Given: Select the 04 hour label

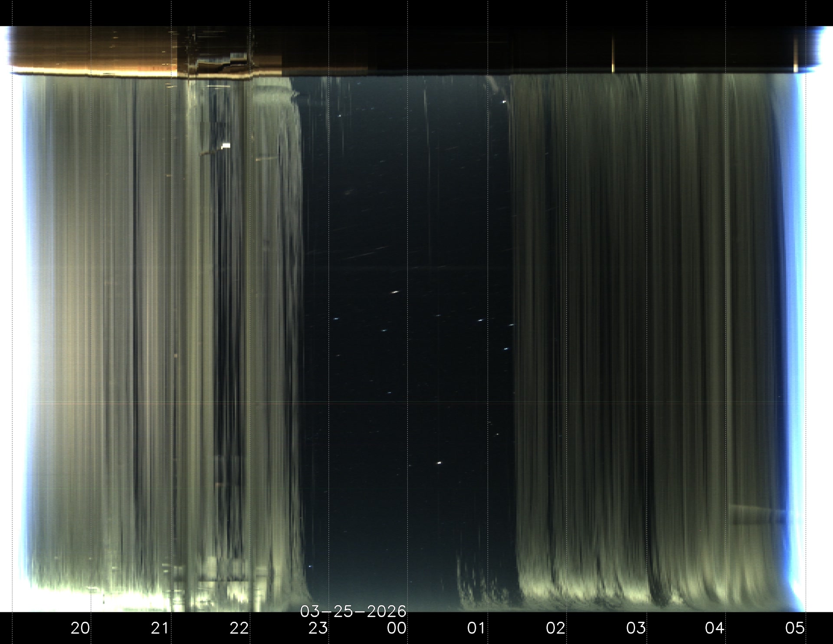Looking at the screenshot, I should coord(715,628).
